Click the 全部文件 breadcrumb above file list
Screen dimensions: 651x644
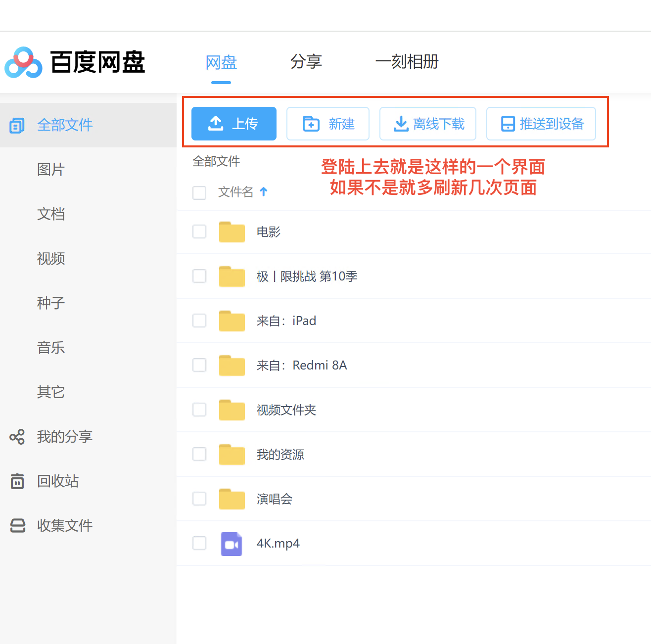(216, 161)
